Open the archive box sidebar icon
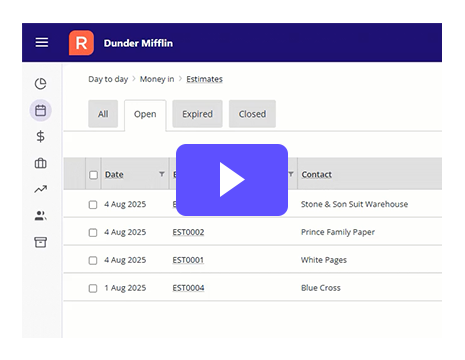The image size is (465, 360). (41, 242)
